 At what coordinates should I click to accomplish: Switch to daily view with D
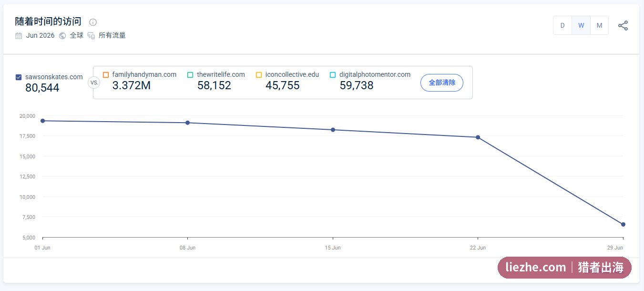pyautogui.click(x=562, y=26)
